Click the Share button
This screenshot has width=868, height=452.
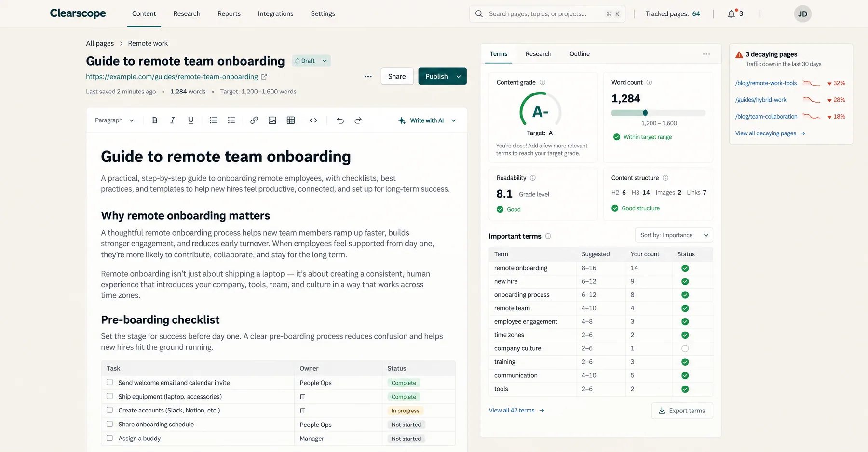point(397,77)
